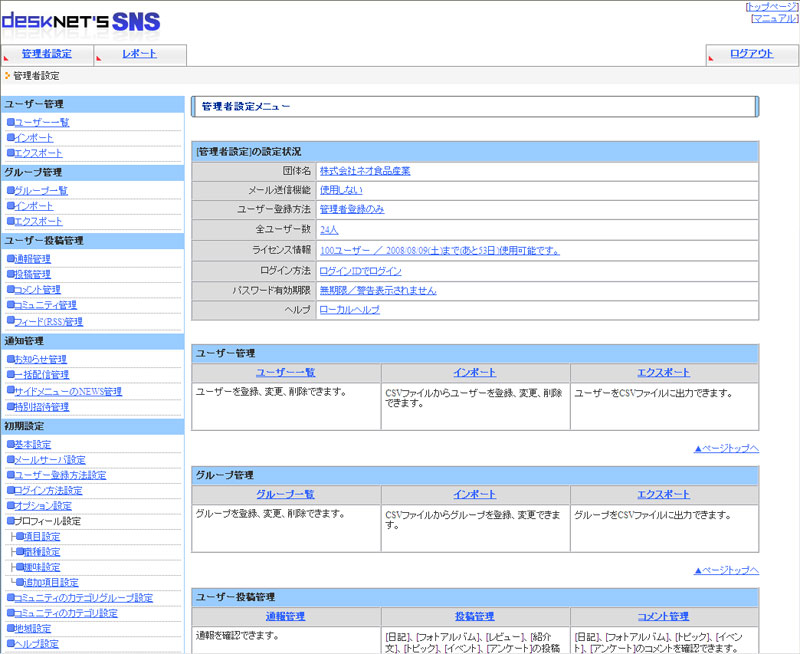Open the 管理者設定 tab
The image size is (800, 654).
pyautogui.click(x=47, y=54)
